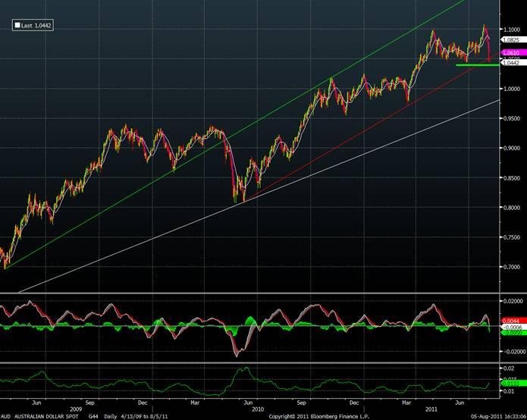Click the white '1.0442' tag on the price axis
The width and height of the screenshot is (527, 420).
[x=512, y=63]
